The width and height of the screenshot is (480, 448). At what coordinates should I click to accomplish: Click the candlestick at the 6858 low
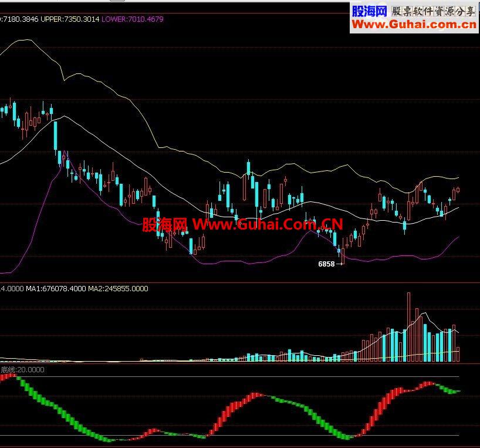[x=343, y=256]
